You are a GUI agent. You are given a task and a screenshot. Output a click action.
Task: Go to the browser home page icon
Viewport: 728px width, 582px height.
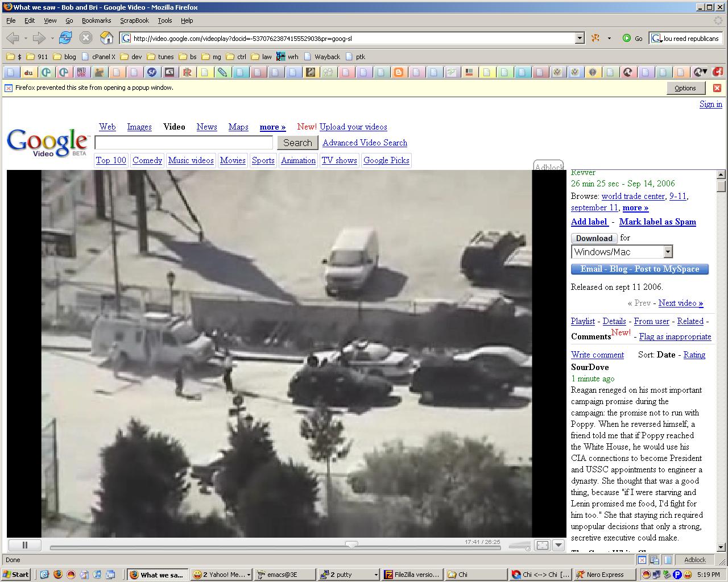[x=106, y=38]
